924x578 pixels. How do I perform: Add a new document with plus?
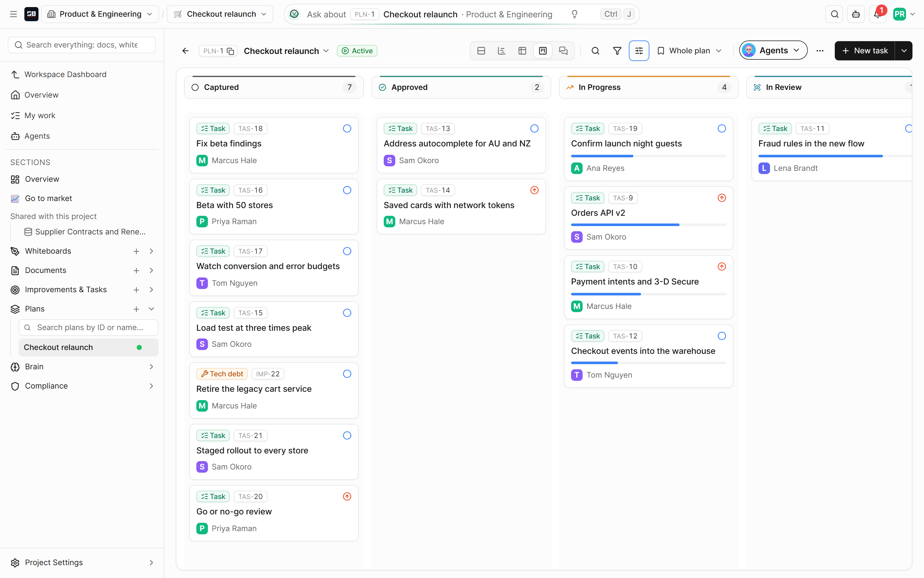[x=136, y=271]
